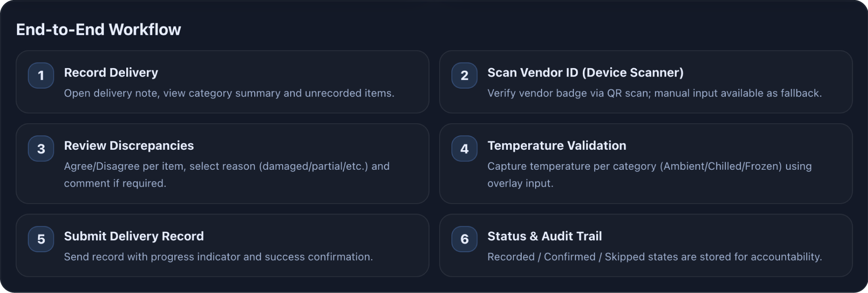Click the 'Agree/Disagree per item' description
The image size is (868, 293).
(227, 166)
